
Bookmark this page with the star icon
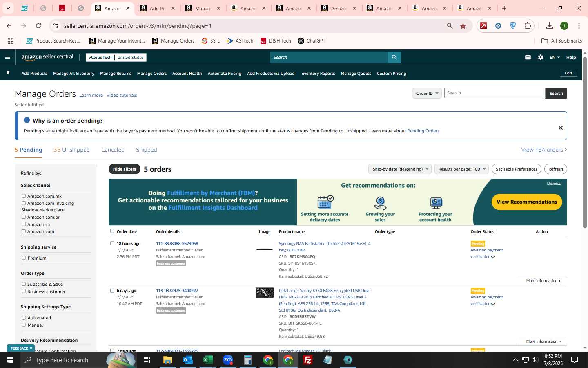click(x=463, y=26)
